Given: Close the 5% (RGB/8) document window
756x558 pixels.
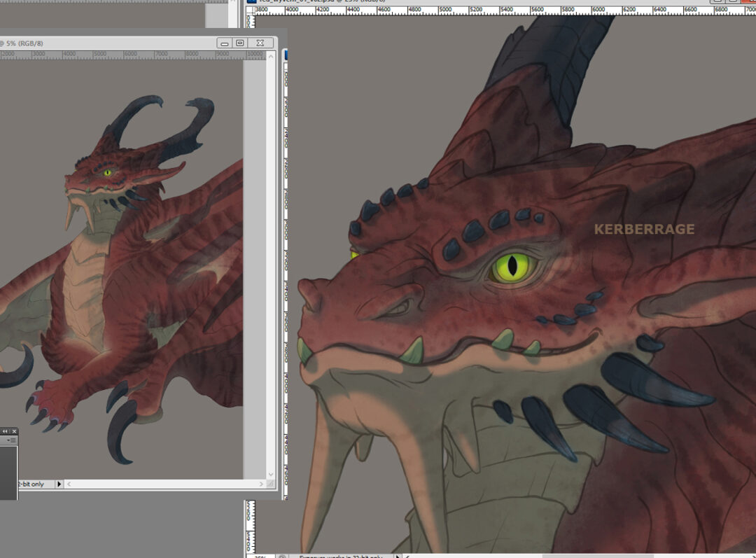Looking at the screenshot, I should (260, 43).
